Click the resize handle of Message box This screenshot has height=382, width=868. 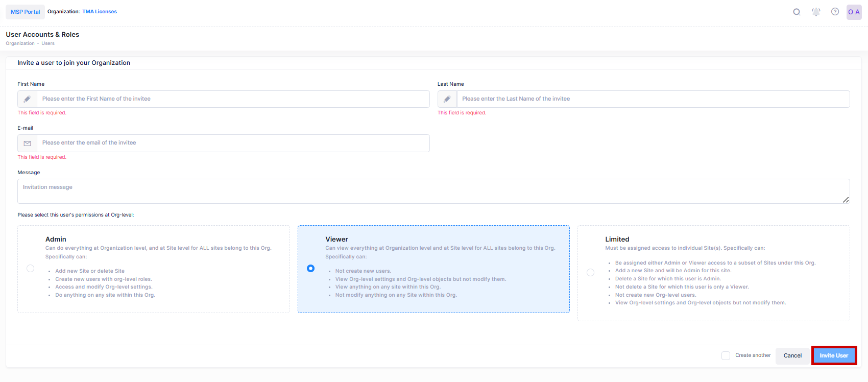846,200
